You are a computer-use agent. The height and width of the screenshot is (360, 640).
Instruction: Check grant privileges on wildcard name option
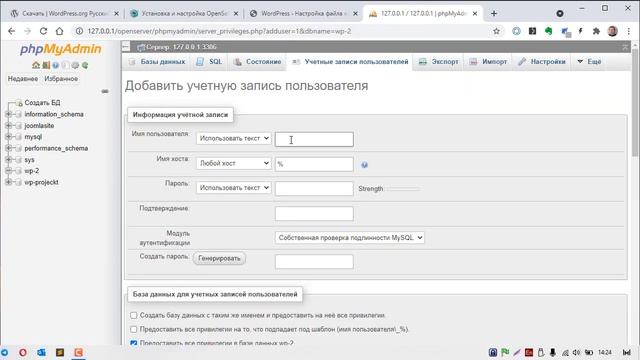pyautogui.click(x=133, y=329)
